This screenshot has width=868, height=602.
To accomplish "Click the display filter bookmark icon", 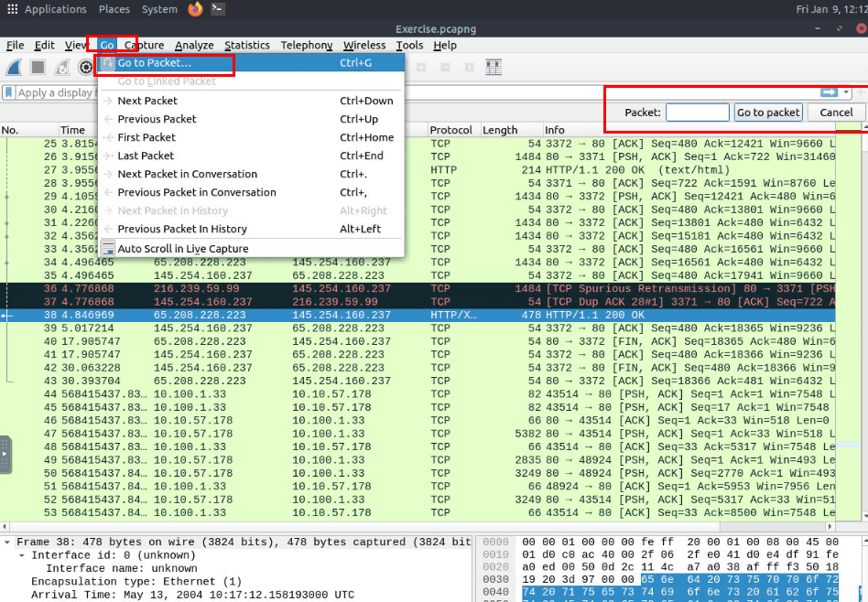I will point(9,92).
